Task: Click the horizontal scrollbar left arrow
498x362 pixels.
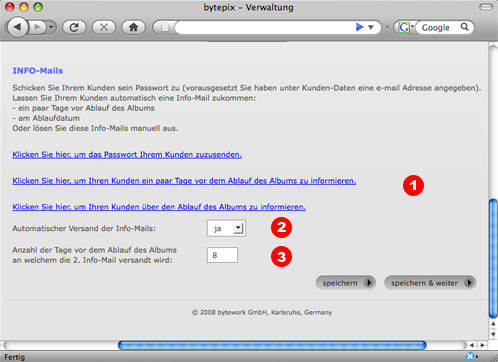Action: point(472,345)
